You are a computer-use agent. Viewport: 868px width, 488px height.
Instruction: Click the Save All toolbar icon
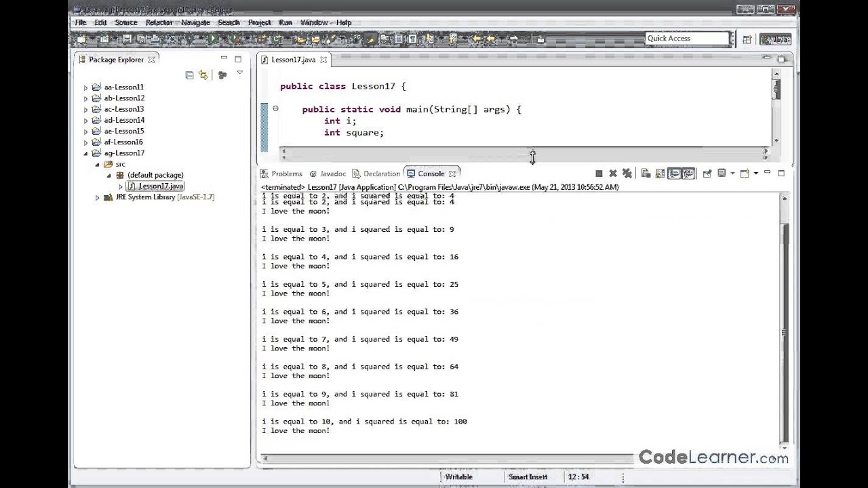coord(141,39)
